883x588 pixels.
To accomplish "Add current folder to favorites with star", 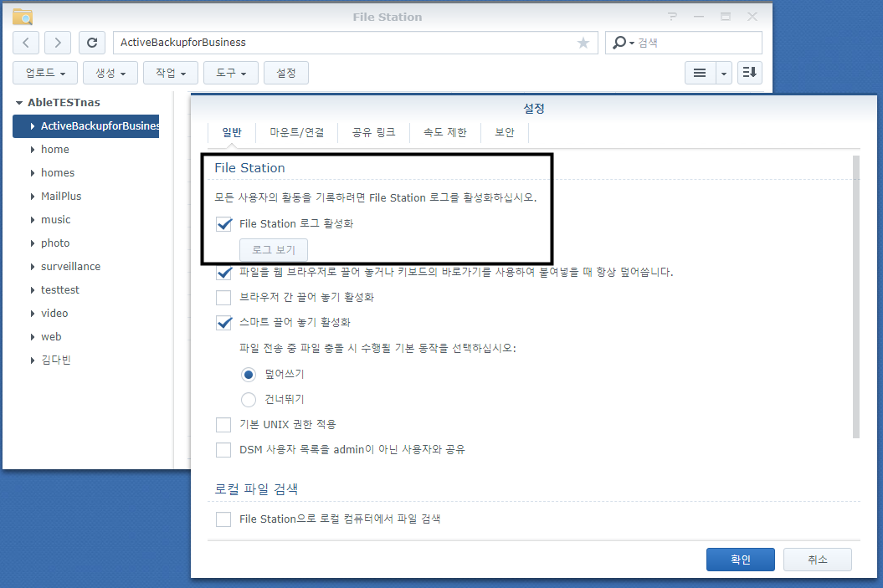I will pos(583,43).
